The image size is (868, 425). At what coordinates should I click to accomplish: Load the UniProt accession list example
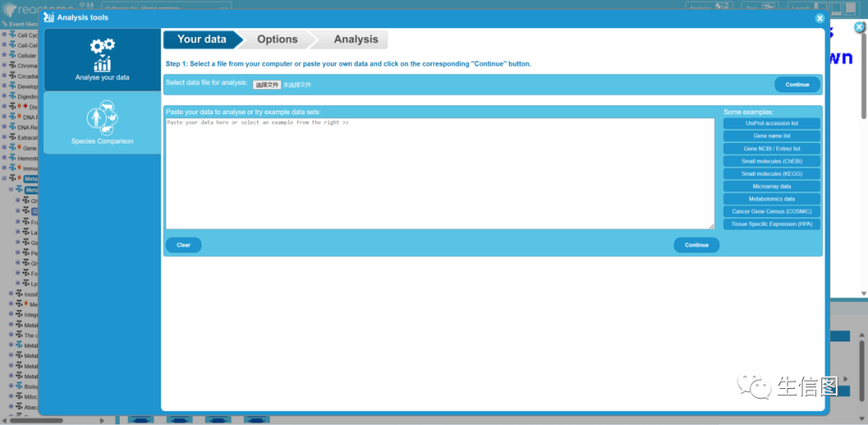pos(772,124)
